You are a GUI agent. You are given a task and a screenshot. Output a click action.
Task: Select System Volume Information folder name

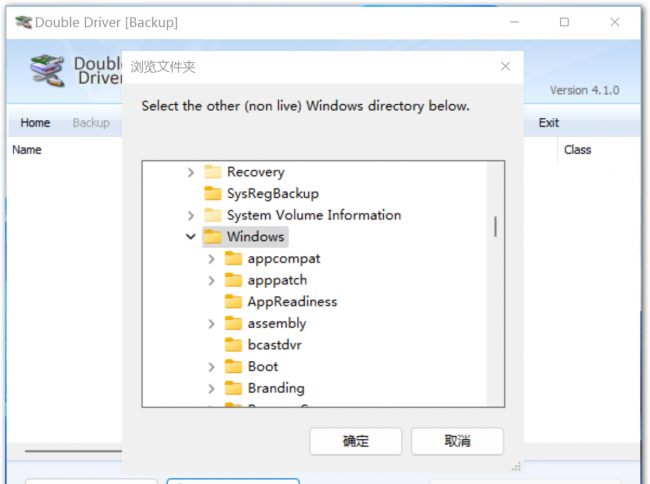point(314,215)
